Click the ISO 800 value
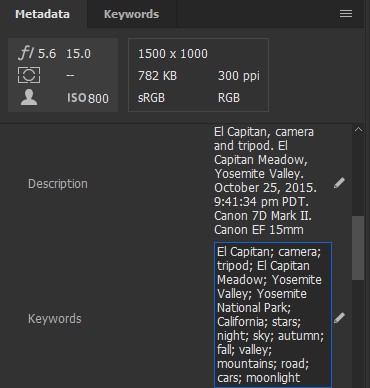Image resolution: width=370 pixels, height=388 pixels. click(x=88, y=98)
